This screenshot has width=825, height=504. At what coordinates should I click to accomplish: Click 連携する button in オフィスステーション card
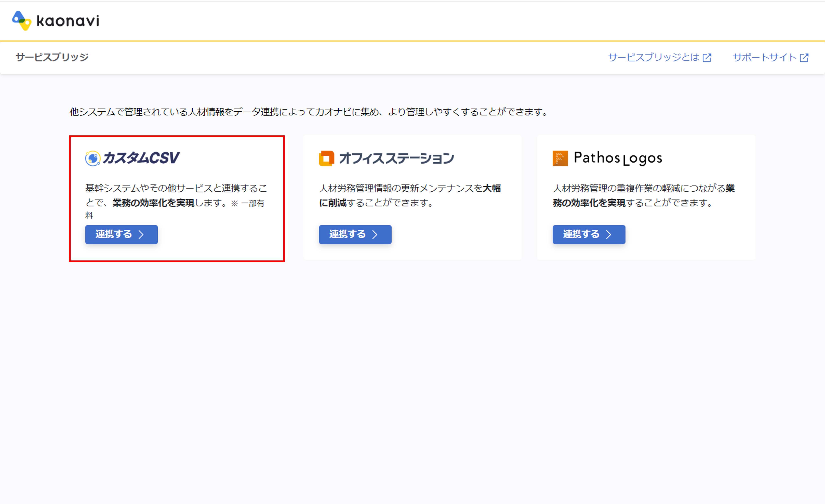pos(355,234)
